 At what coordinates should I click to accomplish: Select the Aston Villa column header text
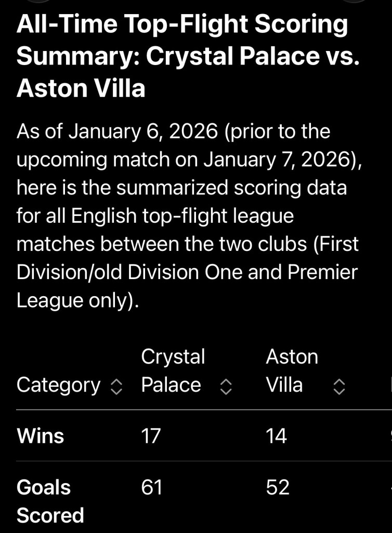[291, 371]
